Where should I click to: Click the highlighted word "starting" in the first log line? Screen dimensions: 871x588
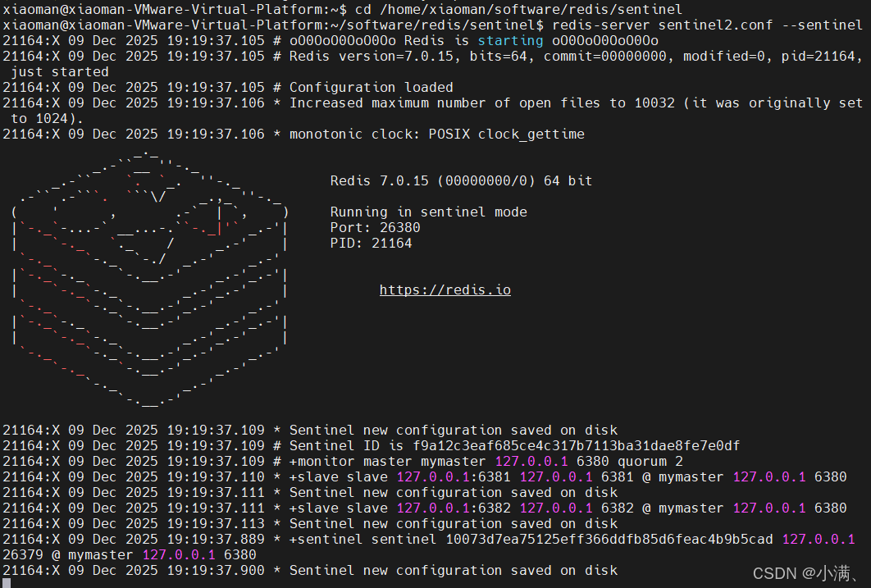click(x=510, y=40)
